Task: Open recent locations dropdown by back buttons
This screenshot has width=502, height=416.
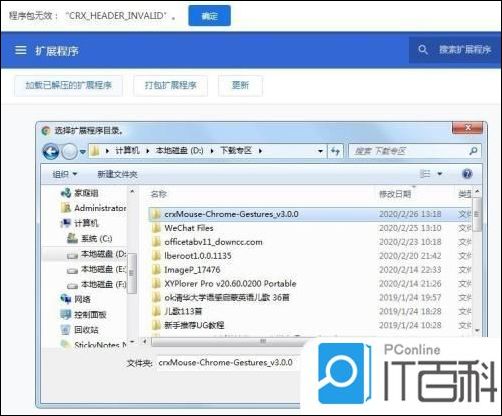Action: click(x=82, y=152)
